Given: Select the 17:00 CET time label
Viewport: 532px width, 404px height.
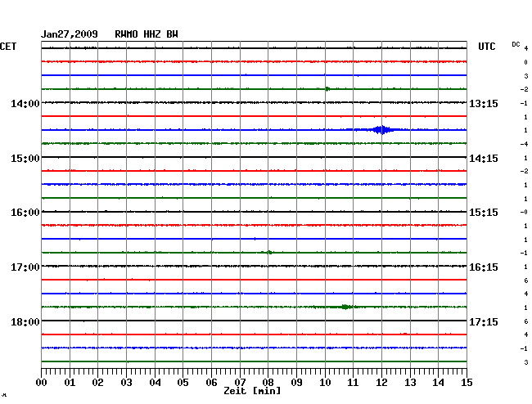Looking at the screenshot, I should pyautogui.click(x=25, y=267).
